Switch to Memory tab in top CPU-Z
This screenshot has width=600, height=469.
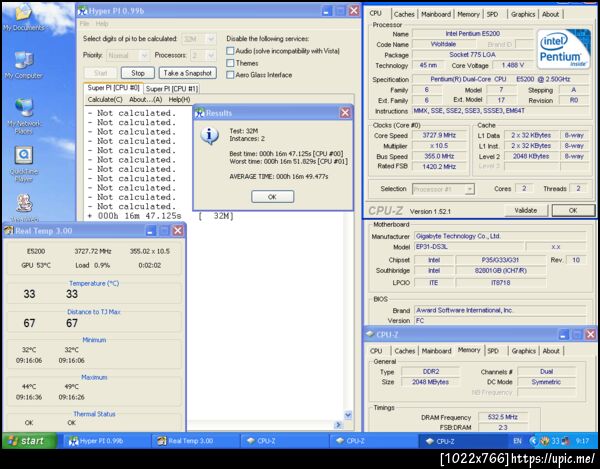click(468, 14)
